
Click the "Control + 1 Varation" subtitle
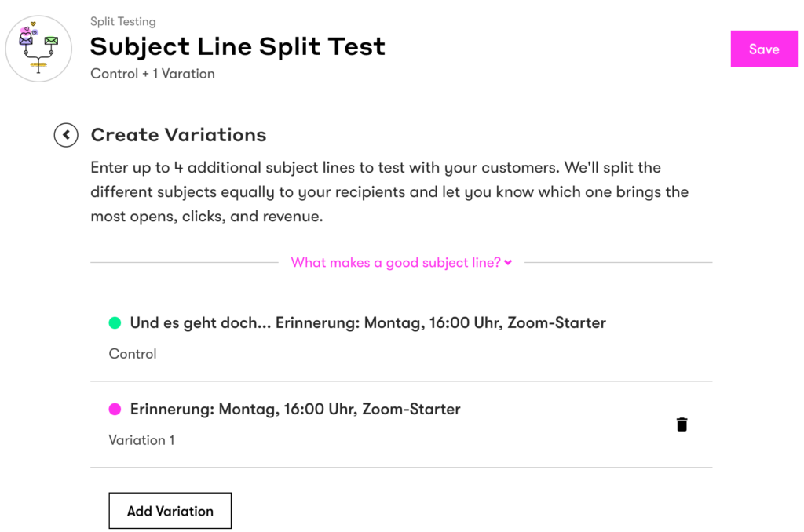pos(152,74)
